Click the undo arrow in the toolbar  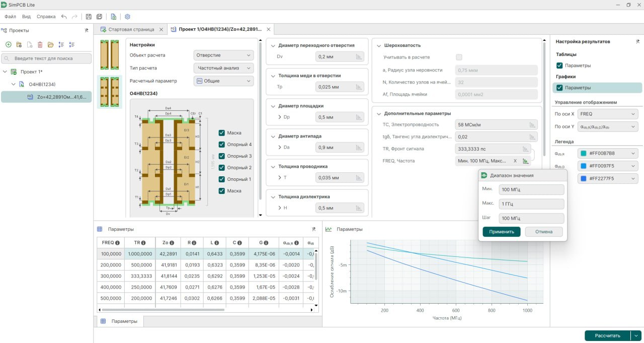pos(64,17)
